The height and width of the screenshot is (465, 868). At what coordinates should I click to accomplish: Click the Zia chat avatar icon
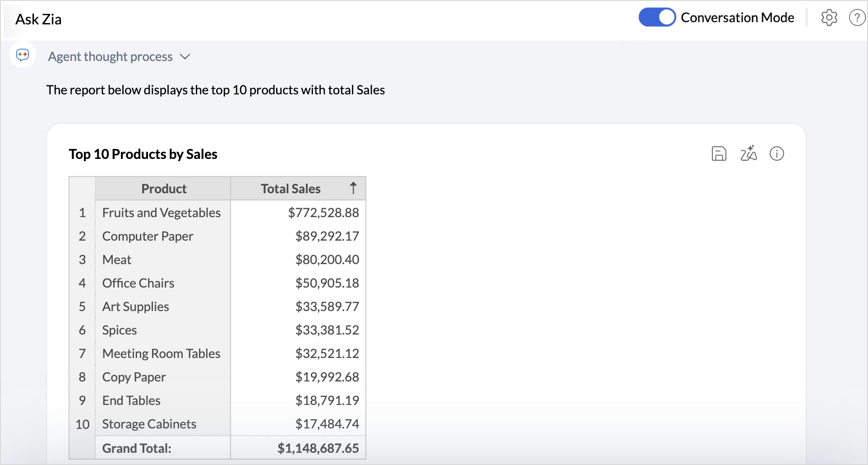click(23, 55)
